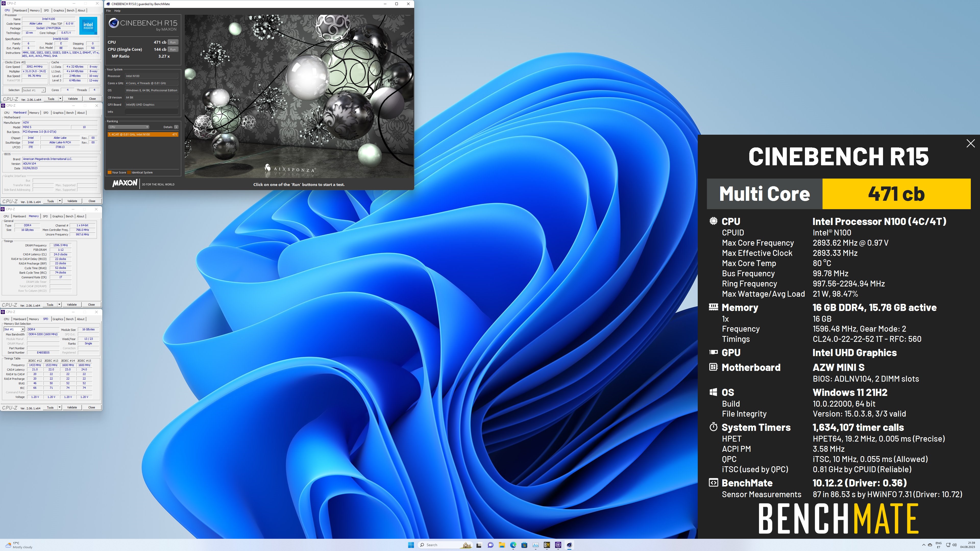Switch to Graphics tab in CPU-Z CPU window

pos(59,10)
